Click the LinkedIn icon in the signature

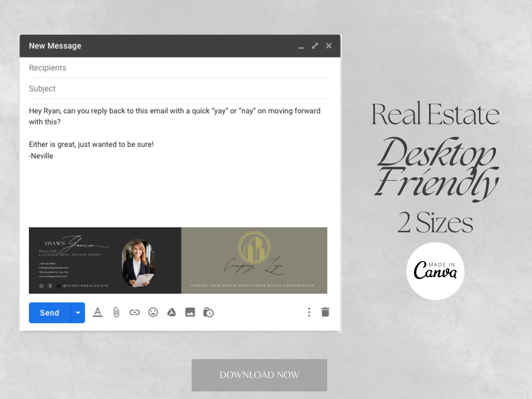coord(59,286)
